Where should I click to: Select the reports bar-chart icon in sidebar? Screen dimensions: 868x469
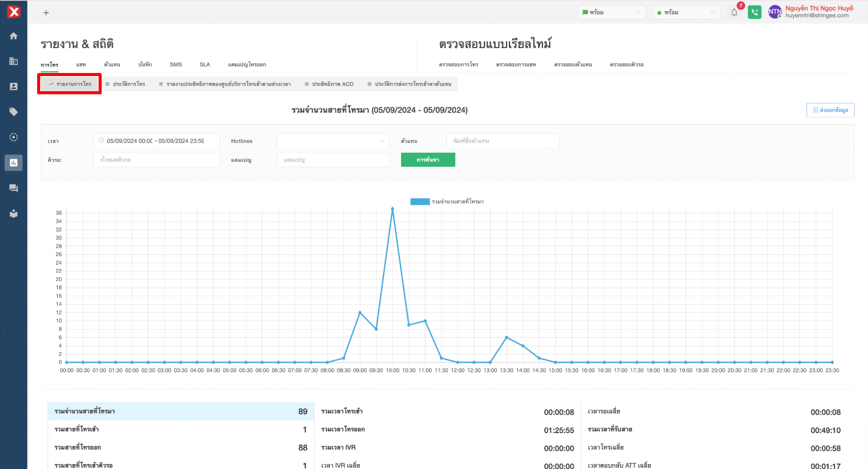(13, 162)
